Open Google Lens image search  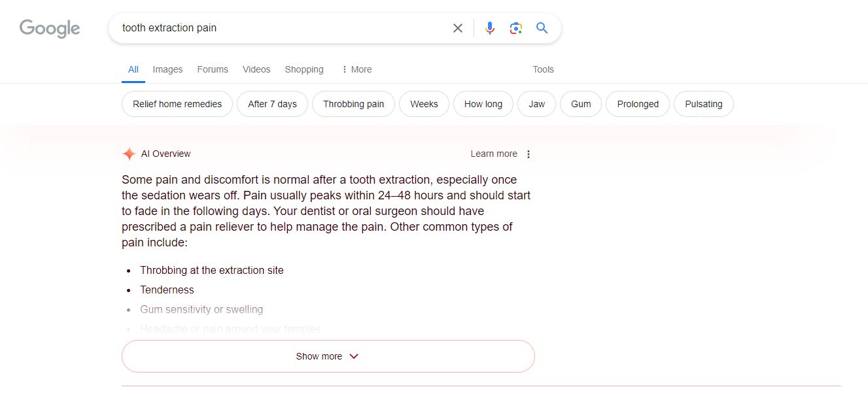point(516,28)
